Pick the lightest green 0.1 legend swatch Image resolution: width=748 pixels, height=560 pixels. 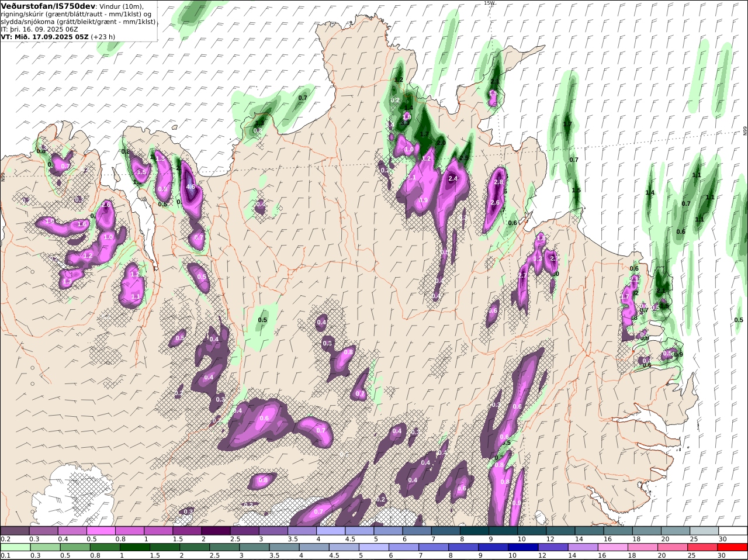[x=15, y=547]
